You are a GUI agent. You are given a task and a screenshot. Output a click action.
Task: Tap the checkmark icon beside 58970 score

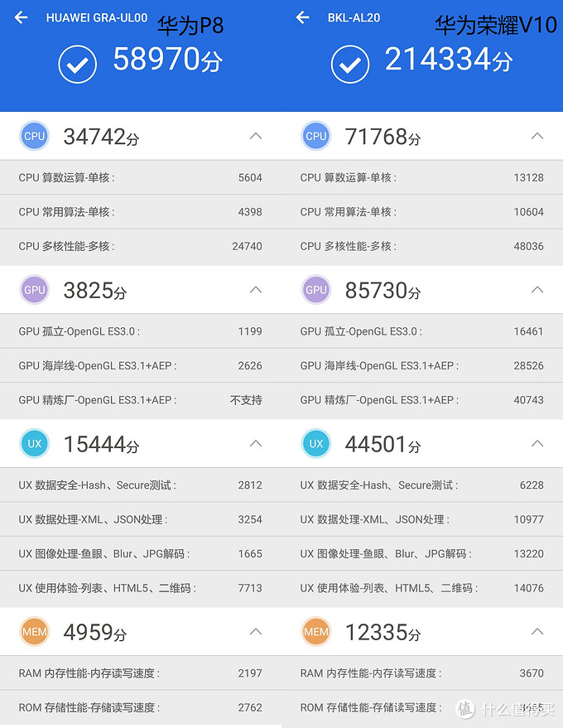pyautogui.click(x=78, y=65)
